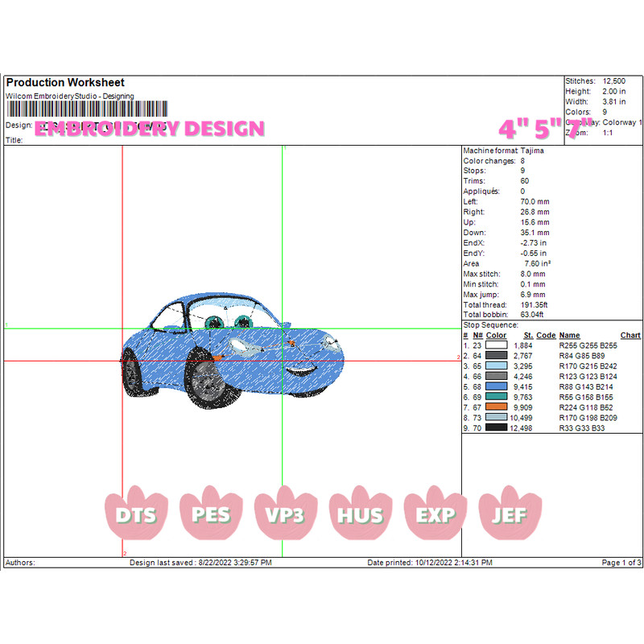
Task: Pick the HUS format badge
Action: tap(360, 514)
